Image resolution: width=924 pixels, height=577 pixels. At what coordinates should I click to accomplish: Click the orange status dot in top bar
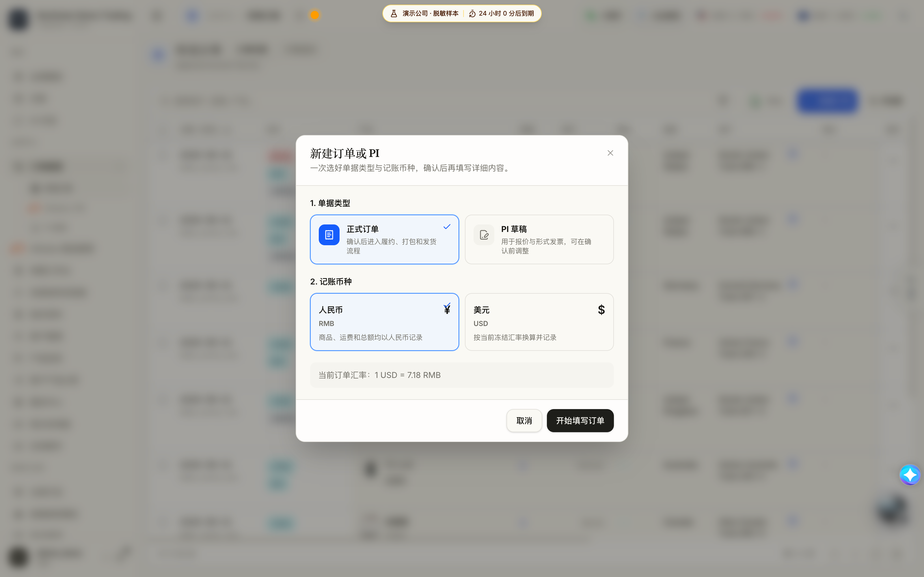[x=315, y=15]
